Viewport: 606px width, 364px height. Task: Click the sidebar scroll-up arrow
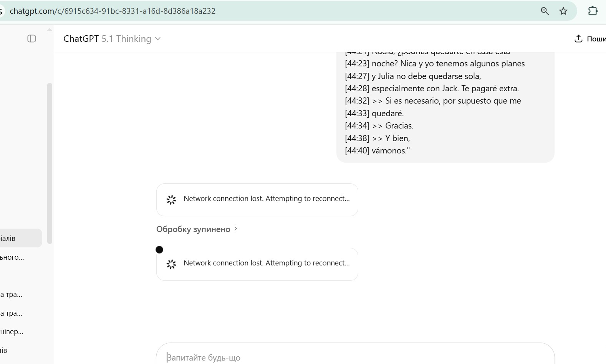click(x=50, y=30)
